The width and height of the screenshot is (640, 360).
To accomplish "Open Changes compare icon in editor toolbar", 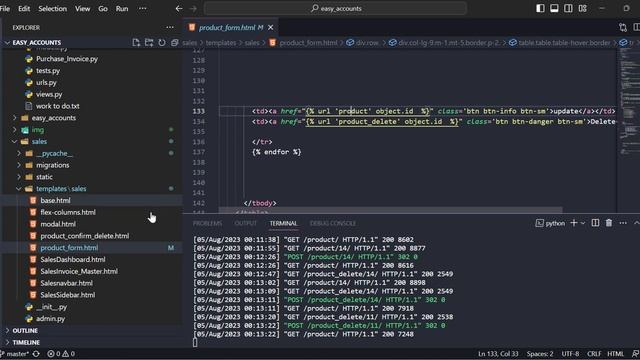I will point(623,27).
